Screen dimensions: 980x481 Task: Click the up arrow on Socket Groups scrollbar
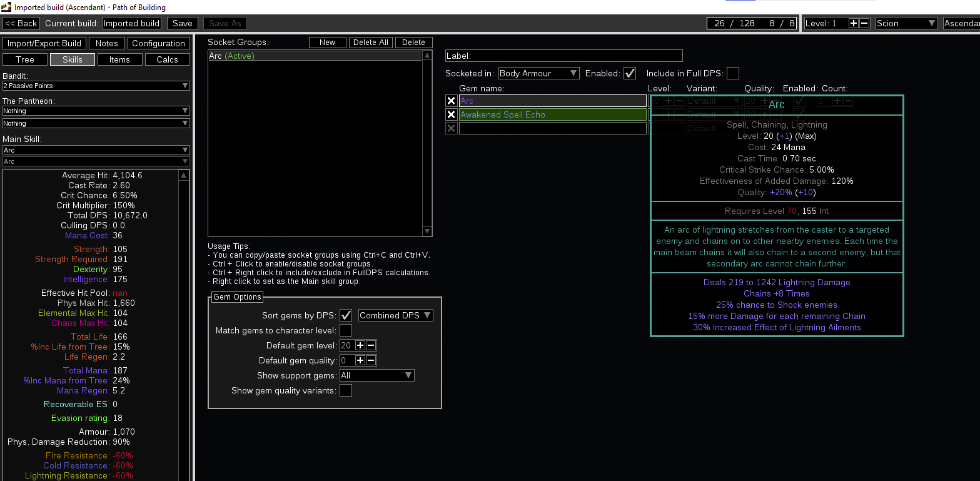tap(427, 55)
